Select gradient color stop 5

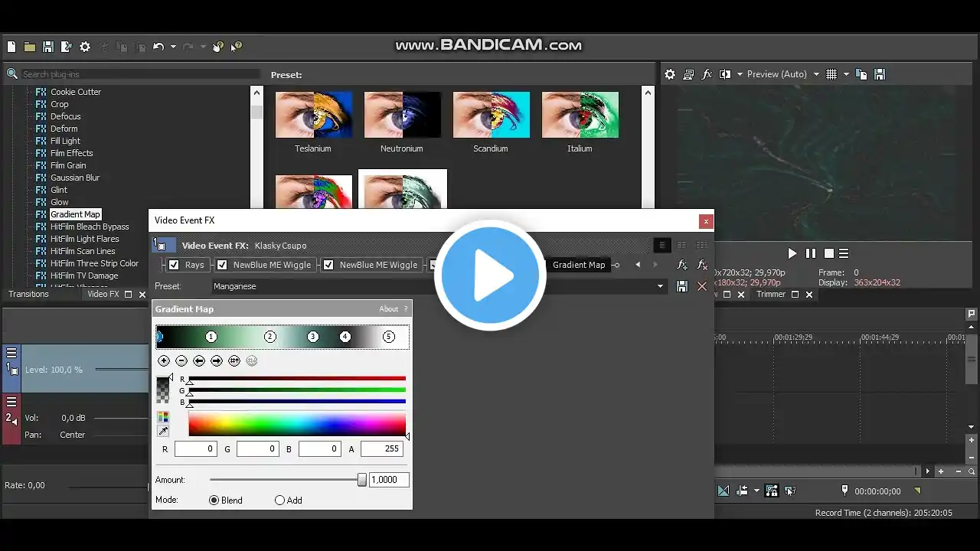[x=389, y=337]
